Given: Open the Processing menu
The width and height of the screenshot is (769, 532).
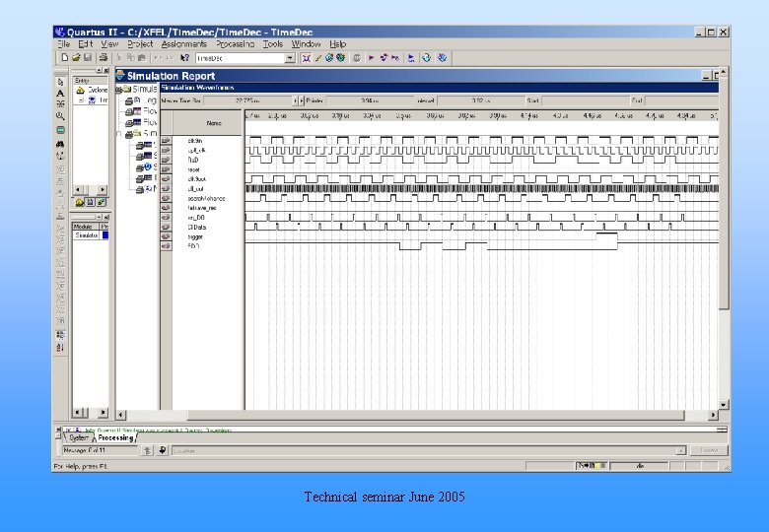Looking at the screenshot, I should tap(235, 44).
